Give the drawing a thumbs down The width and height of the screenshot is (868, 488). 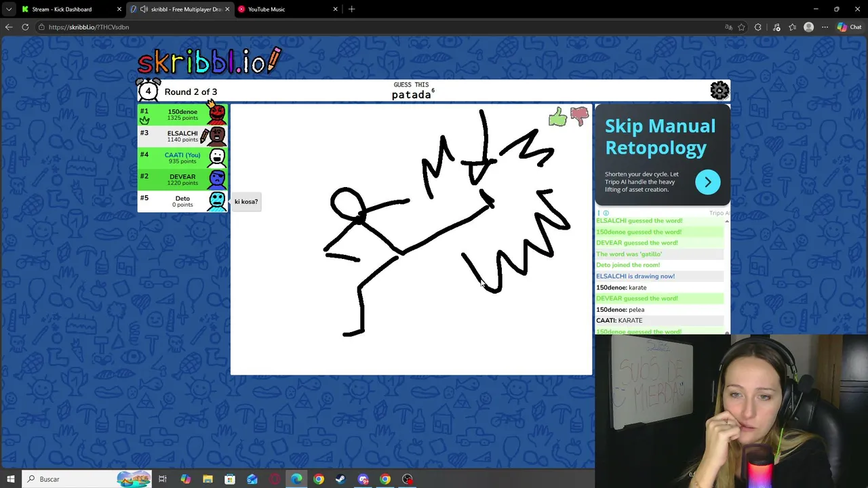click(580, 117)
